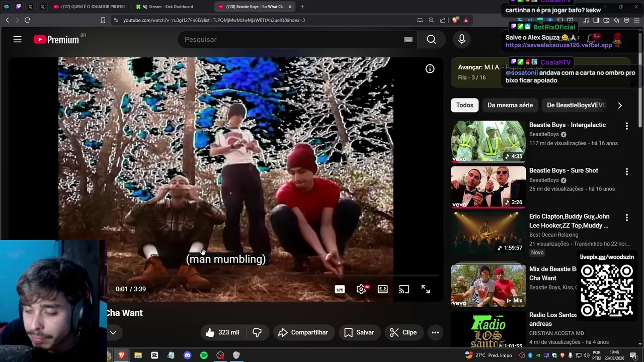The width and height of the screenshot is (644, 362).
Task: Go back in browser
Action: coord(7,20)
